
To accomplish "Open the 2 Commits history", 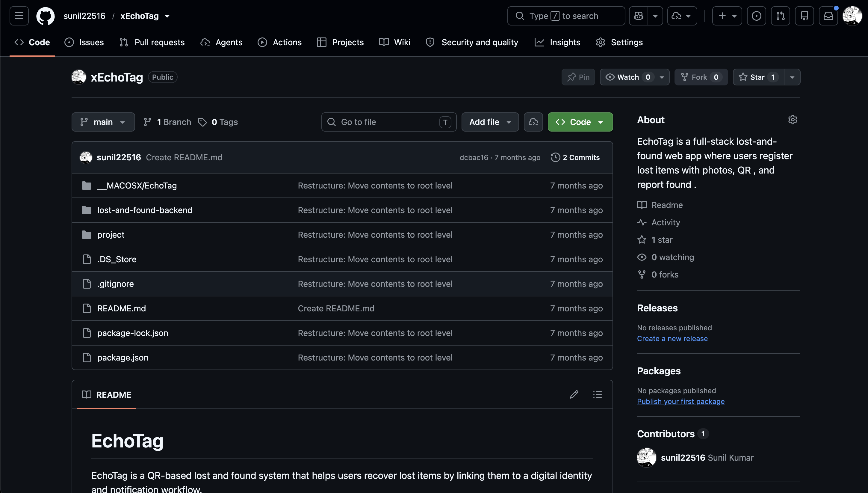I will tap(575, 157).
